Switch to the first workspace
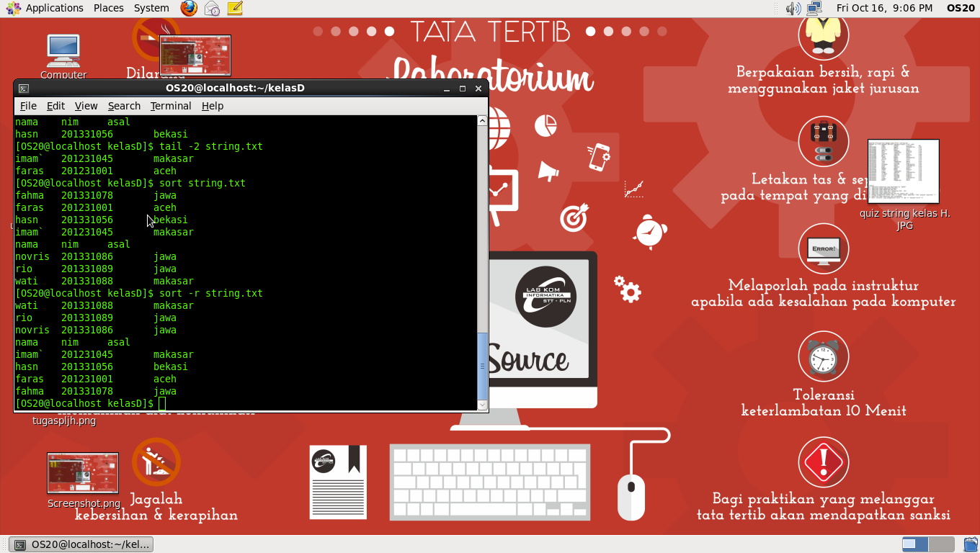Screen dimensions: 980x553 click(914, 544)
